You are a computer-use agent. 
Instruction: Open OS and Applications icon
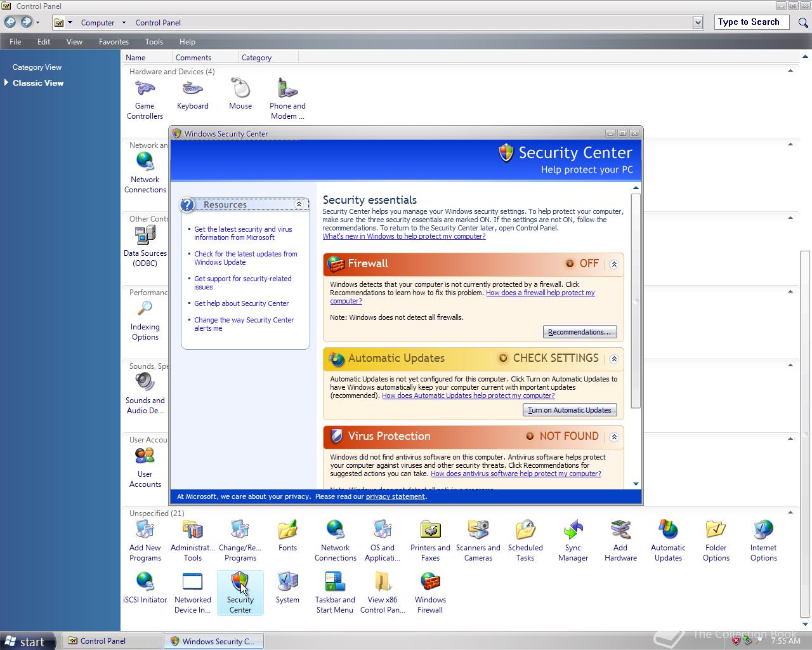383,541
